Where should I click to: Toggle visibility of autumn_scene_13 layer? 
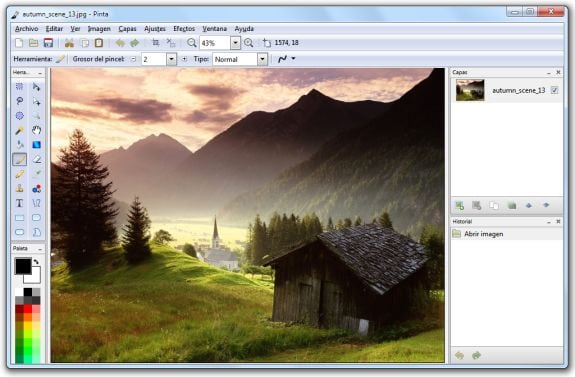coord(554,90)
